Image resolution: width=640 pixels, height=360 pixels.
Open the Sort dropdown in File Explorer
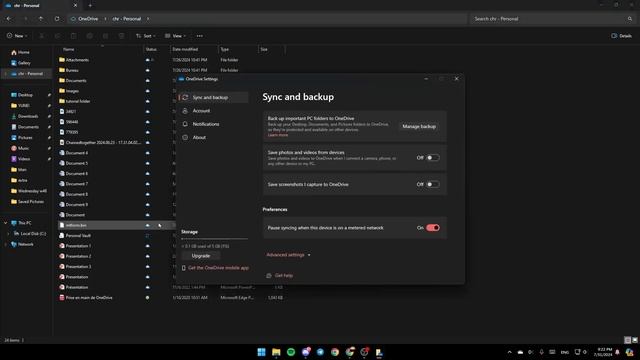point(146,36)
